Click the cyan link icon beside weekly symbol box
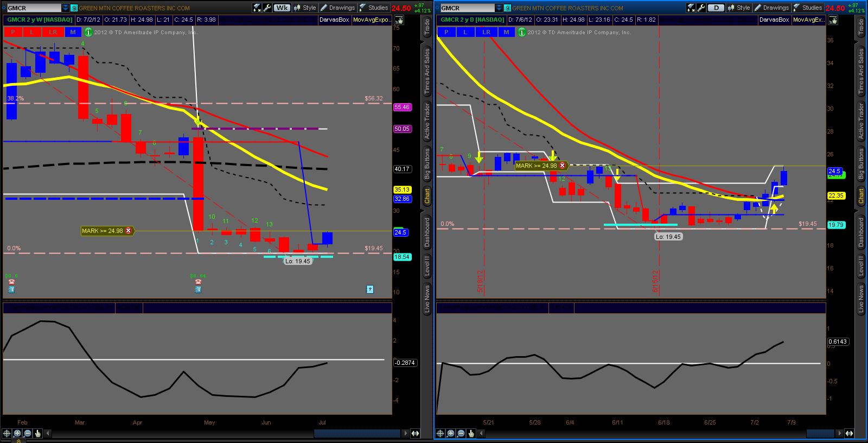The width and height of the screenshot is (868, 443). coord(74,8)
